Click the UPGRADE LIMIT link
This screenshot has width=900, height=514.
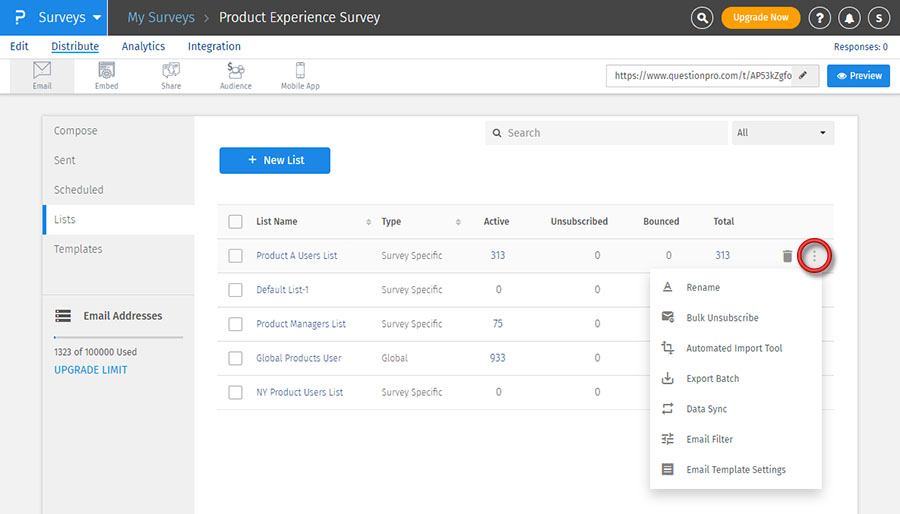coord(90,370)
